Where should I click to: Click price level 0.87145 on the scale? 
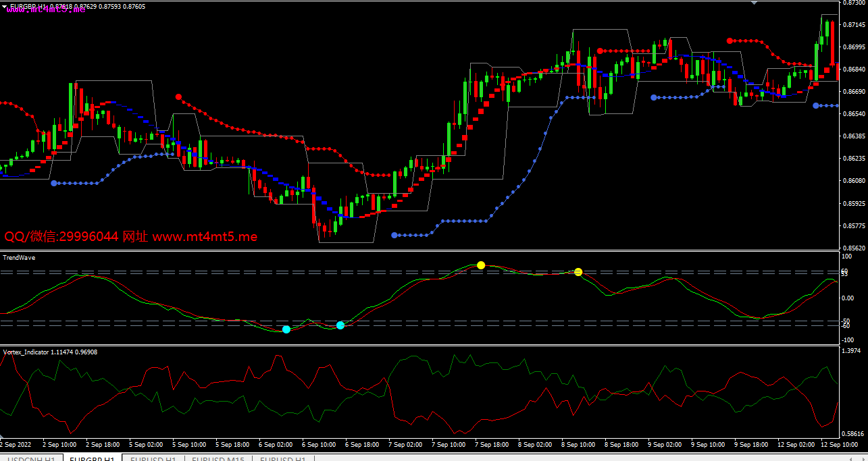click(854, 25)
